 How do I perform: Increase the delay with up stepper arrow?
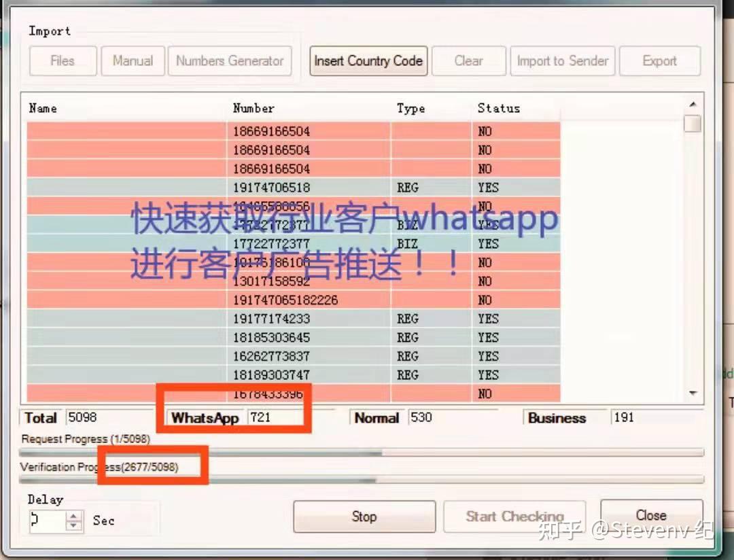[x=73, y=516]
